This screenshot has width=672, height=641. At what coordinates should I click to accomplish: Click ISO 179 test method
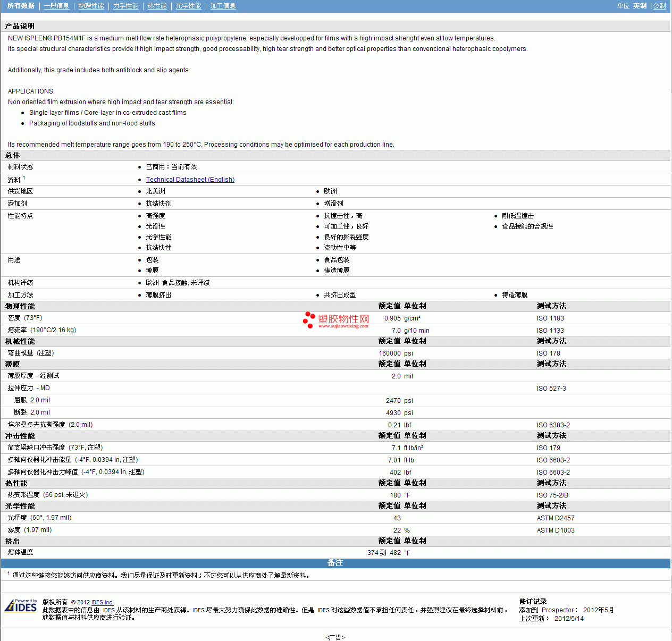tap(549, 448)
